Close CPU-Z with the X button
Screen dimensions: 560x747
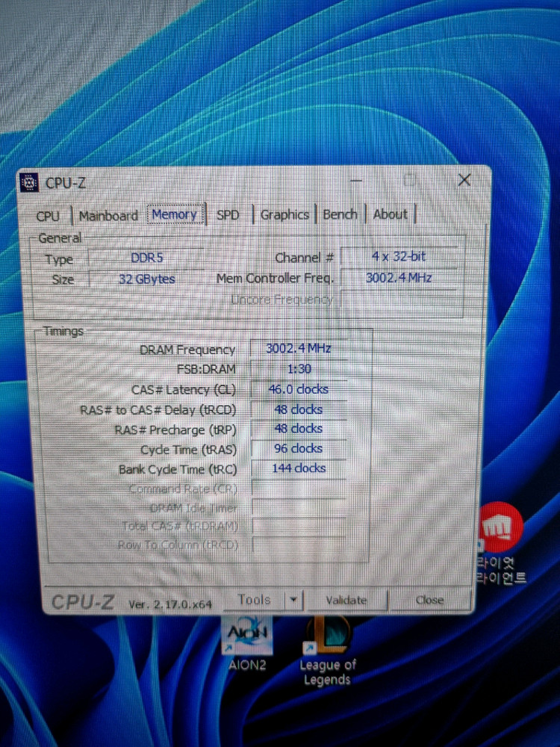pos(464,179)
